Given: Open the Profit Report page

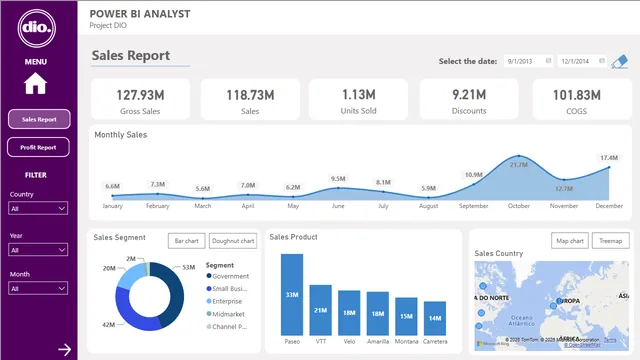Looking at the screenshot, I should tap(38, 147).
